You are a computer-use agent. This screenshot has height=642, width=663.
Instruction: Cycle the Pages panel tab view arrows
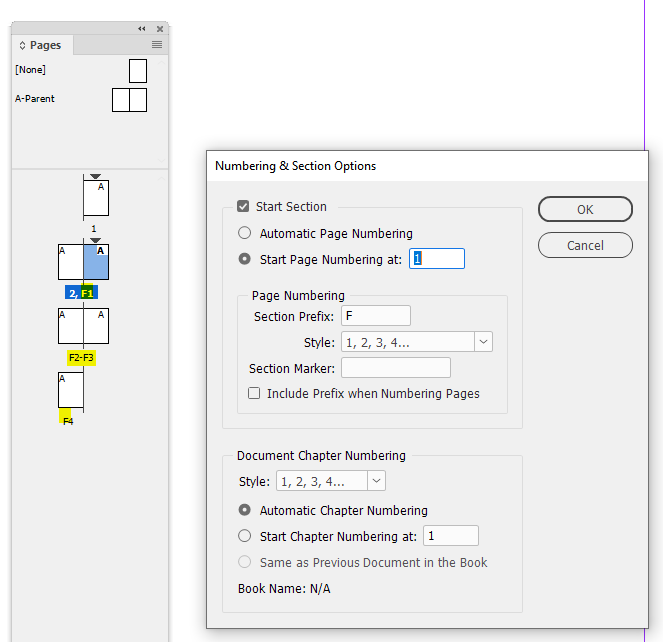(x=23, y=45)
